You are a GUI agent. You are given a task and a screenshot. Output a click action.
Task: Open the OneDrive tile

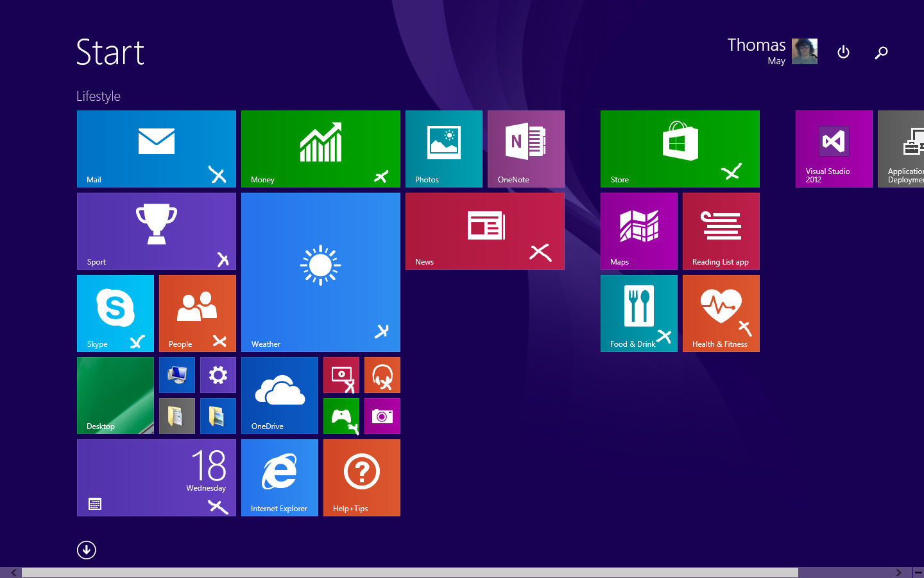[280, 396]
